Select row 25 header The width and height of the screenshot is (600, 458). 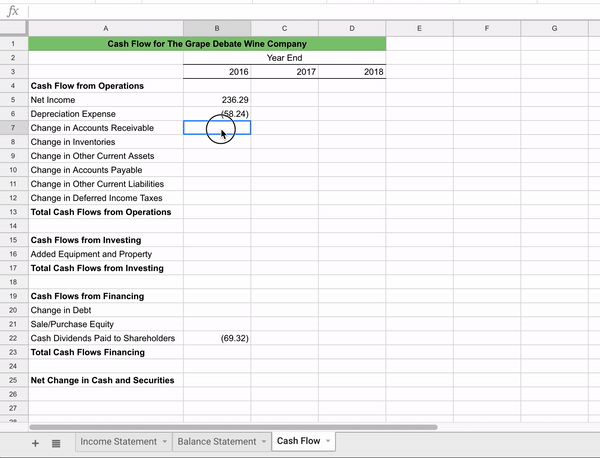[14, 380]
